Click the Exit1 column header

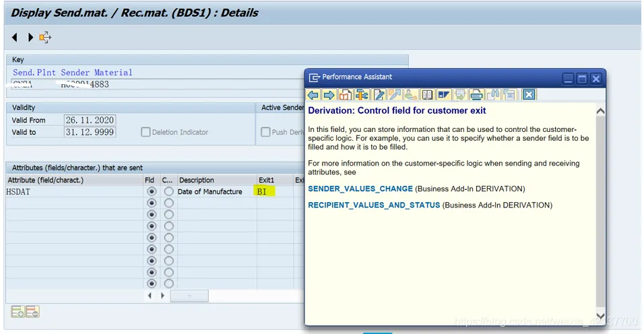pyautogui.click(x=275, y=180)
